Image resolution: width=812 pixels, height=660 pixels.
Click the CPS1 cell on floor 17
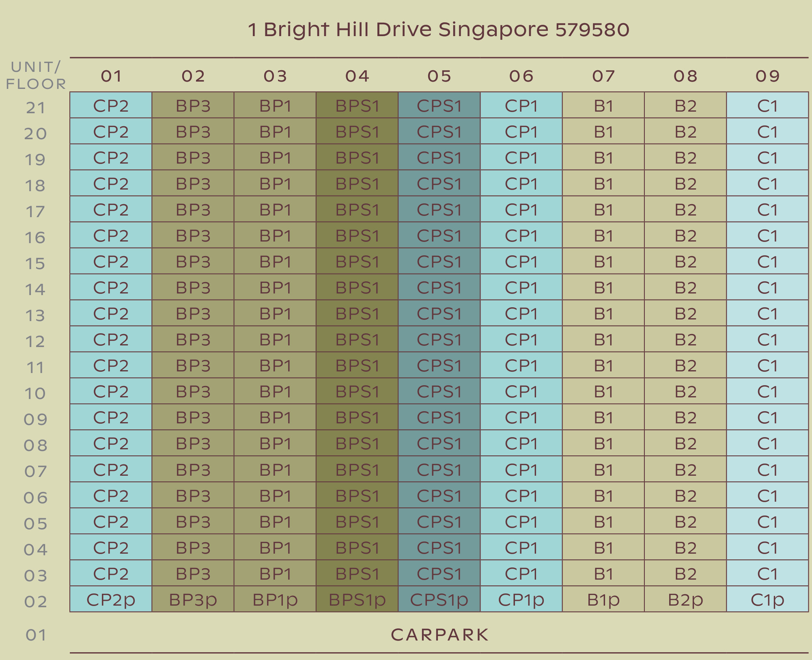pos(439,209)
